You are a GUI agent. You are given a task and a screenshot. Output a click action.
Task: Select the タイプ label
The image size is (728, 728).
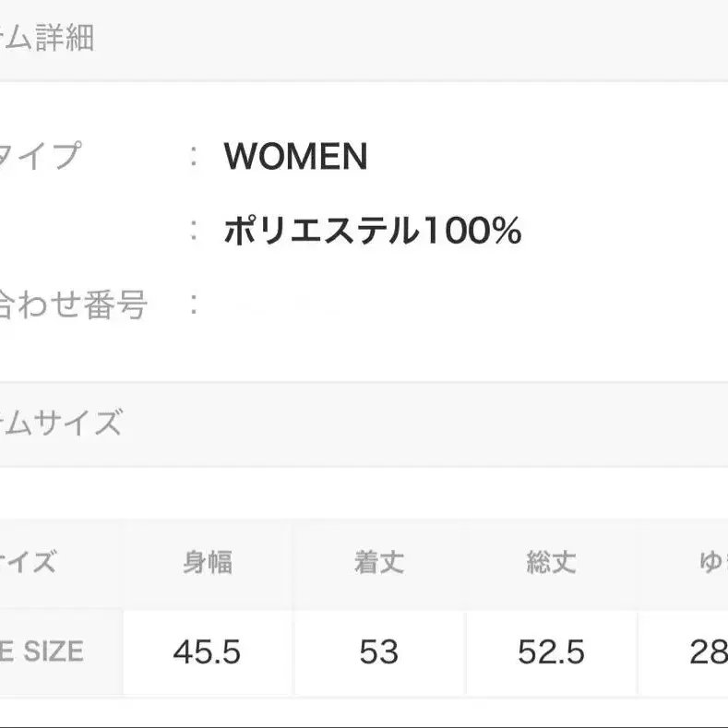tap(42, 156)
